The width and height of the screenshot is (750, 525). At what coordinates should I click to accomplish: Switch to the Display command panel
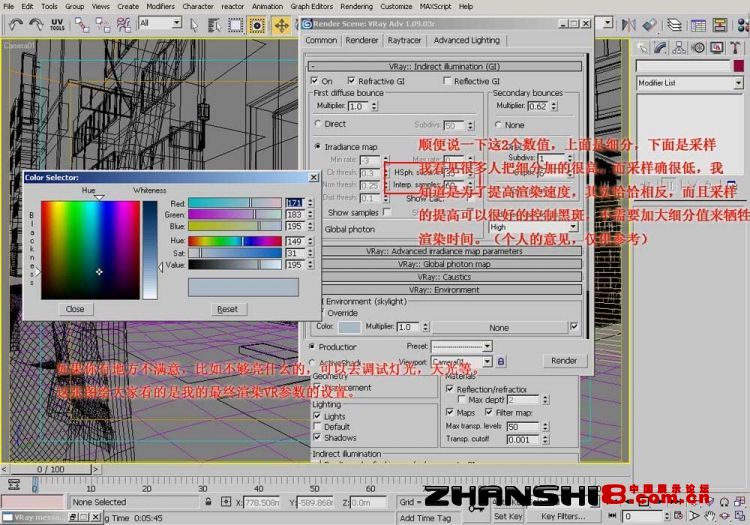pos(717,47)
